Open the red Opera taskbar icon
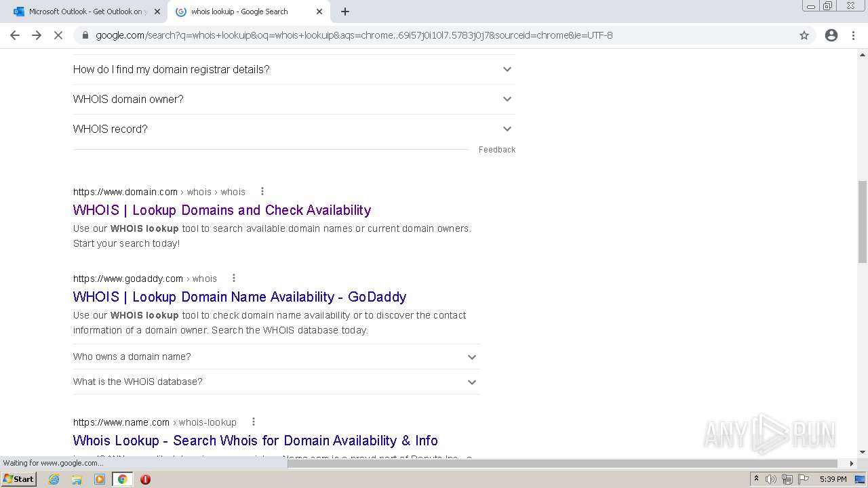 coord(145,479)
